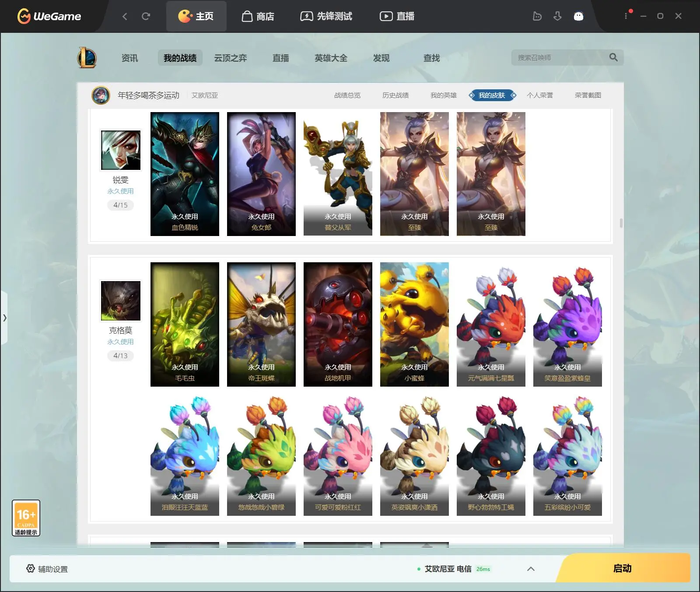700x592 pixels.
Task: Click the folder icon in title bar
Action: click(x=537, y=16)
